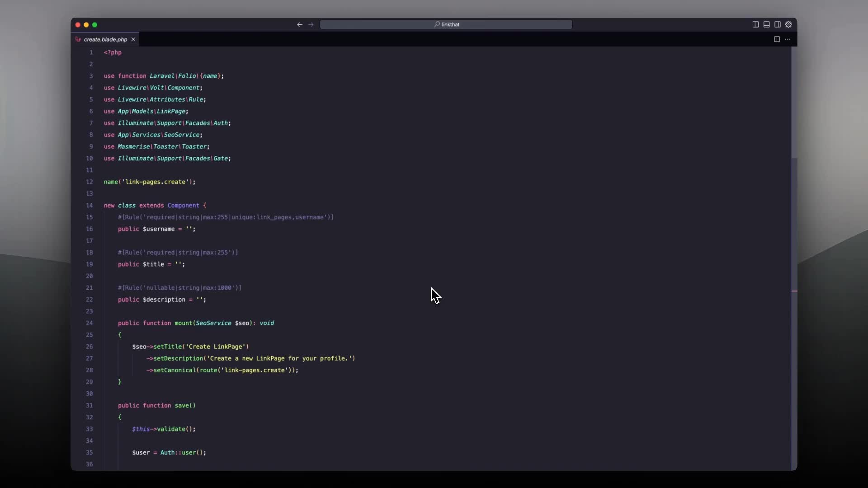This screenshot has width=868, height=488.
Task: Click 'Laravel\Folio\{name}' function import
Action: (185, 76)
